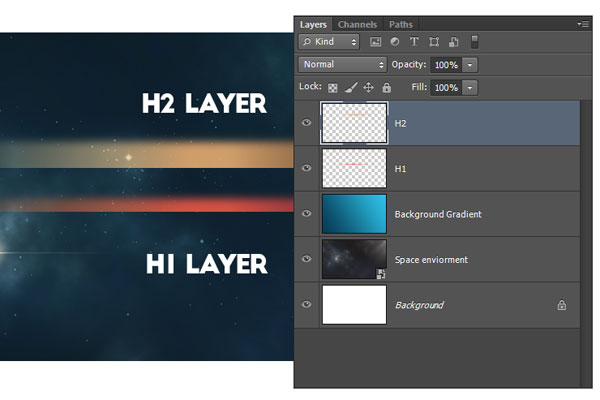The height and width of the screenshot is (400, 600).
Task: Toggle the layer filtering switch
Action: click(x=474, y=42)
